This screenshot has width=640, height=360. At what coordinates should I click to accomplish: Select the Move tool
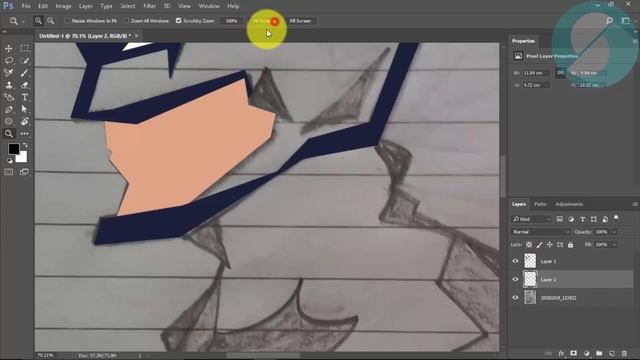point(9,49)
